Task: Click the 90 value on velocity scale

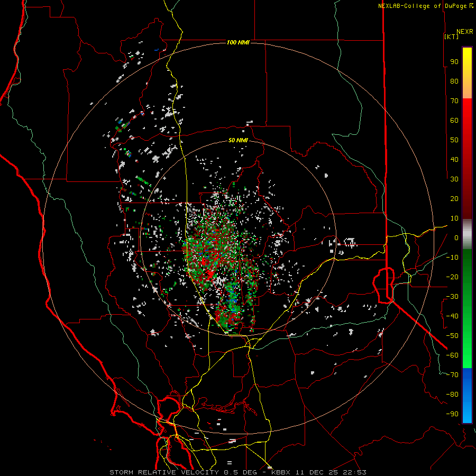Action: [x=454, y=62]
